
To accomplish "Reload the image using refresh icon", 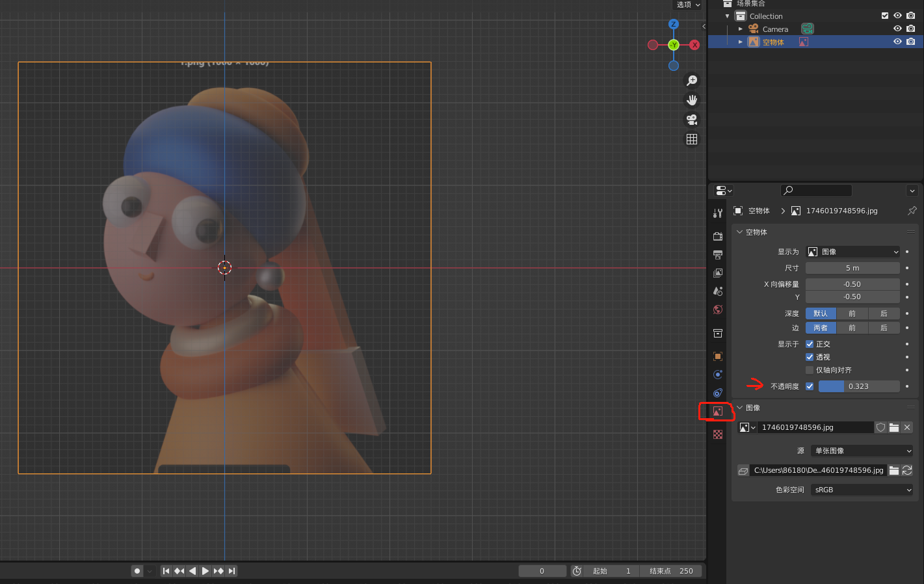I will click(907, 470).
